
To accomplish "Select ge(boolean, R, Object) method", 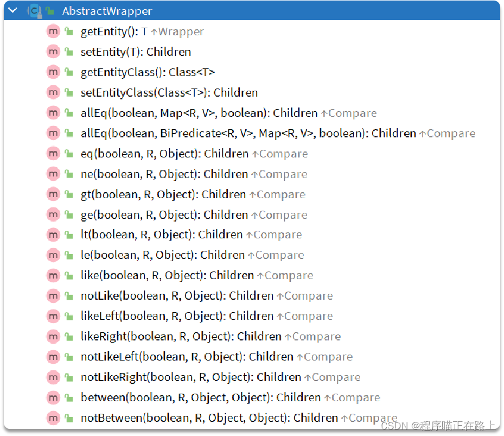I will [x=164, y=214].
